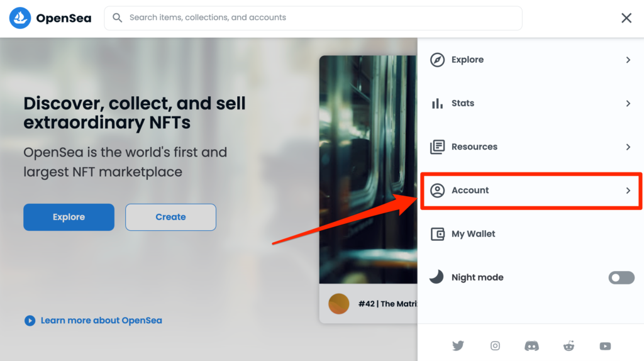The height and width of the screenshot is (361, 644).
Task: Click the Reddit icon in the footer
Action: point(569,345)
